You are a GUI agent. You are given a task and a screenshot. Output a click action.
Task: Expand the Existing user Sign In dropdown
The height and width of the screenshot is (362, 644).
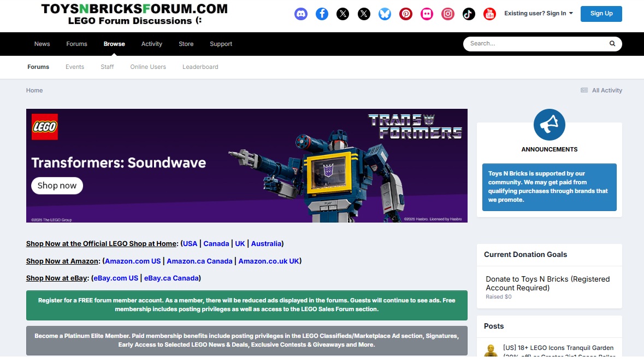click(x=538, y=14)
